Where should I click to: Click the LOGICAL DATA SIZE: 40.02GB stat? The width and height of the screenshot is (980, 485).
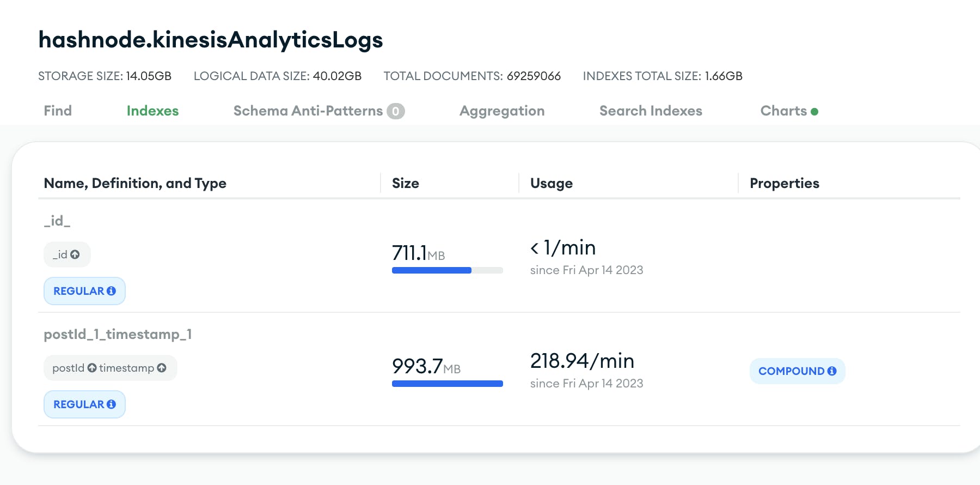[x=278, y=76]
